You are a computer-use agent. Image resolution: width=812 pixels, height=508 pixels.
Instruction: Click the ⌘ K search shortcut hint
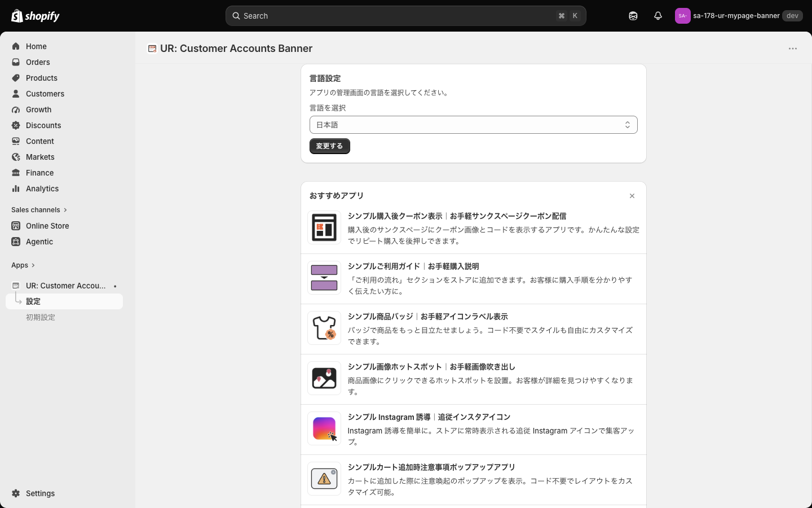coord(568,16)
